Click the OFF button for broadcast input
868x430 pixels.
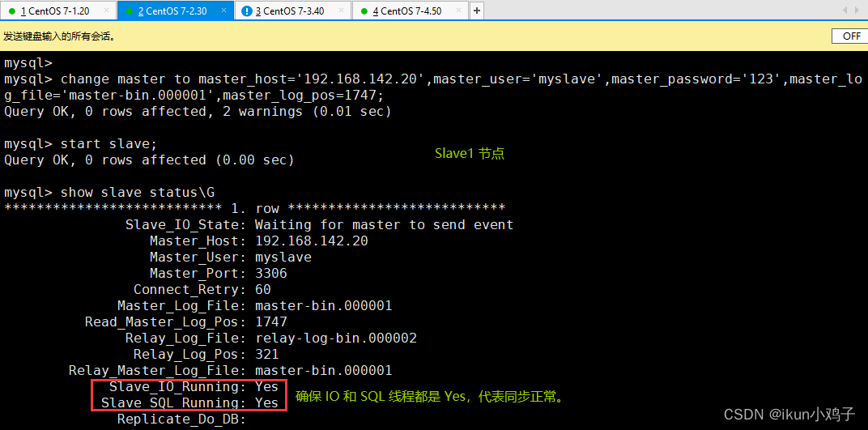[851, 36]
